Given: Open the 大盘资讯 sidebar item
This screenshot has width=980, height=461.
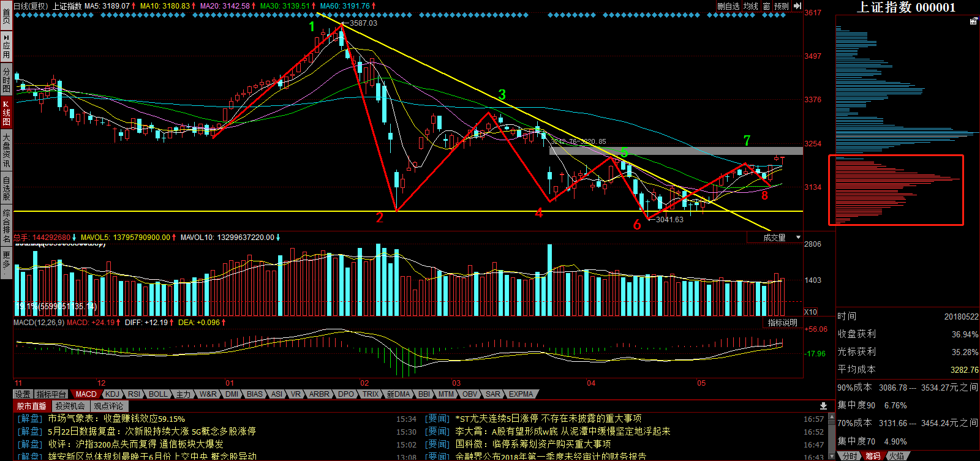Looking at the screenshot, I should [x=6, y=151].
